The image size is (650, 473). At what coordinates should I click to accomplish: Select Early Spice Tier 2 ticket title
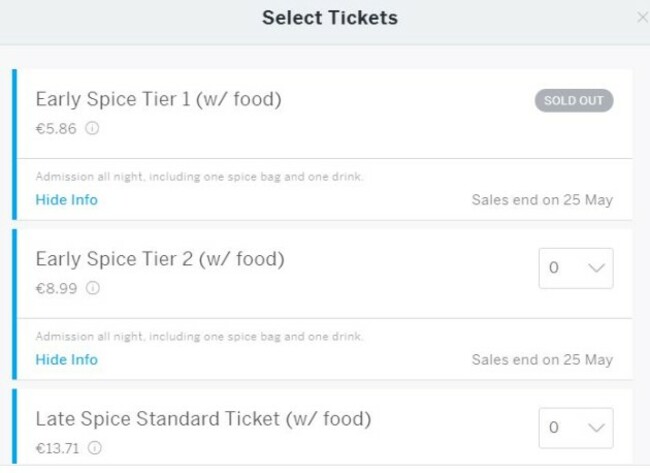click(160, 259)
